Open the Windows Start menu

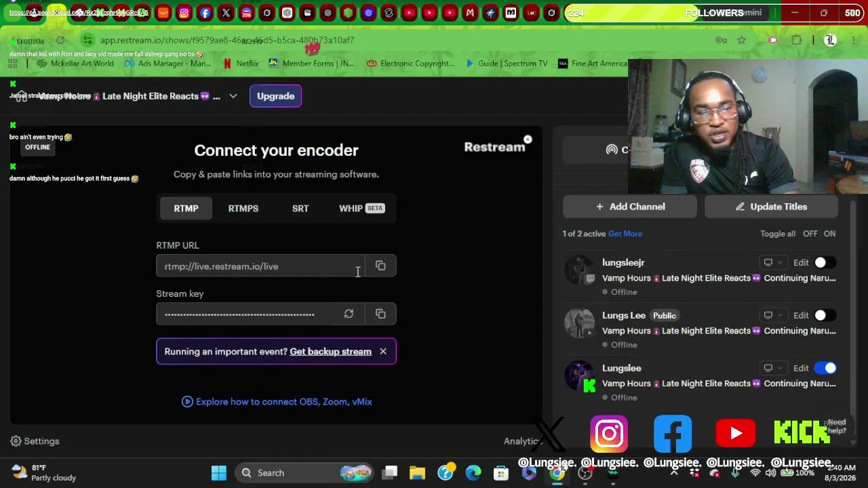pos(219,472)
